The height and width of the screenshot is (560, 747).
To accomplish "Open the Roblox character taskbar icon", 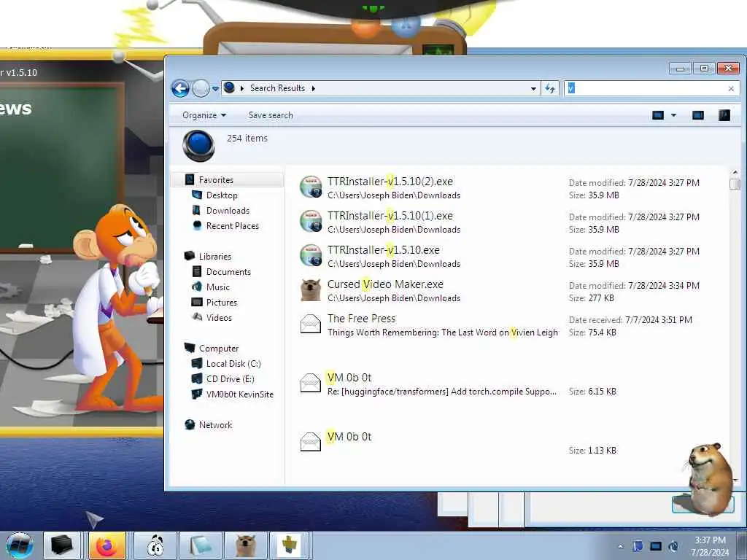I will pyautogui.click(x=290, y=545).
